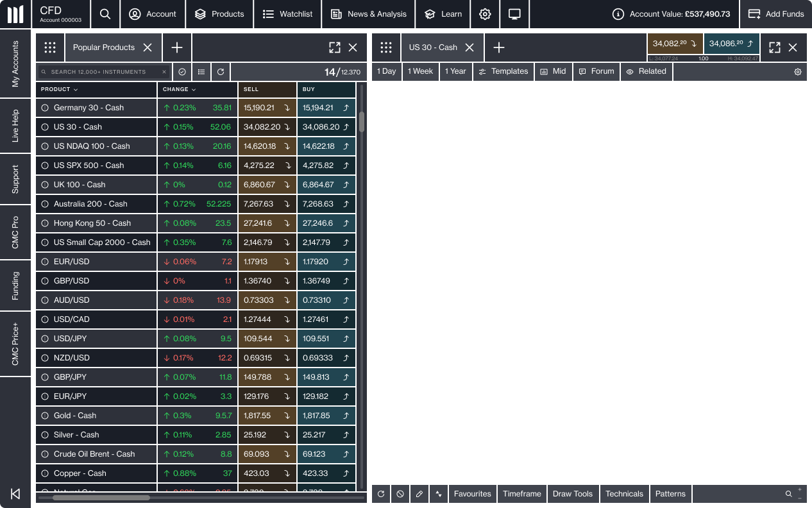Open the chart Forum button

tap(596, 71)
